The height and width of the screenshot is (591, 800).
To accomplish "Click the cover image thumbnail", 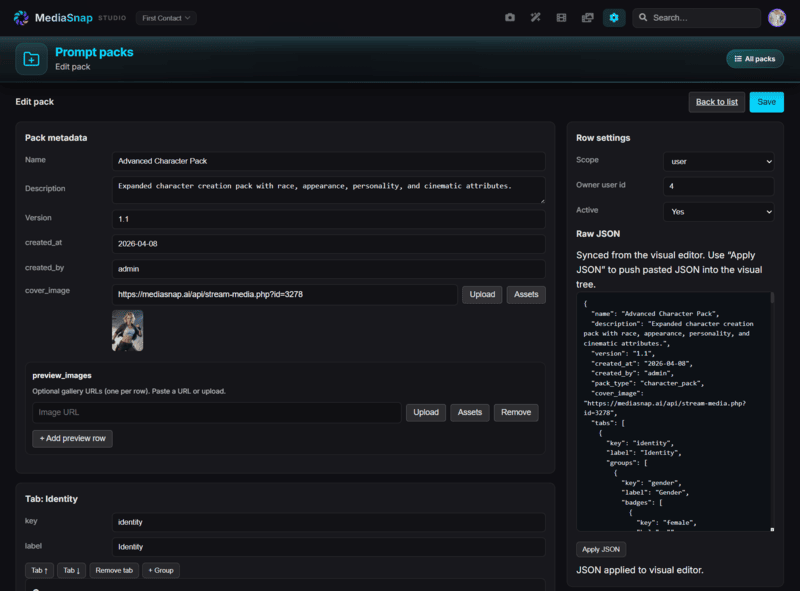I will pos(128,329).
